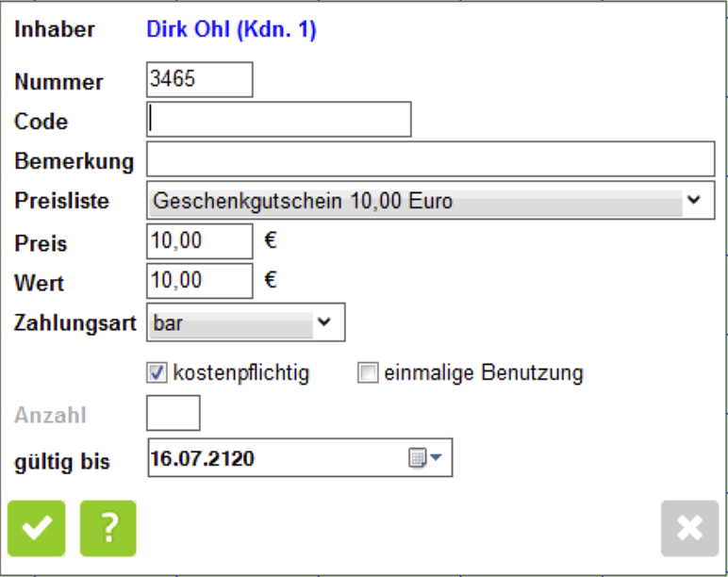Screen dimensions: 728x577
Task: Click the Anzahl input box
Action: 174,413
